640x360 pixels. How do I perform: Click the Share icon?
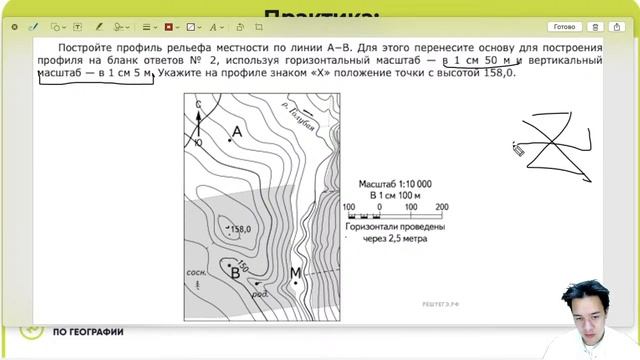[617, 27]
